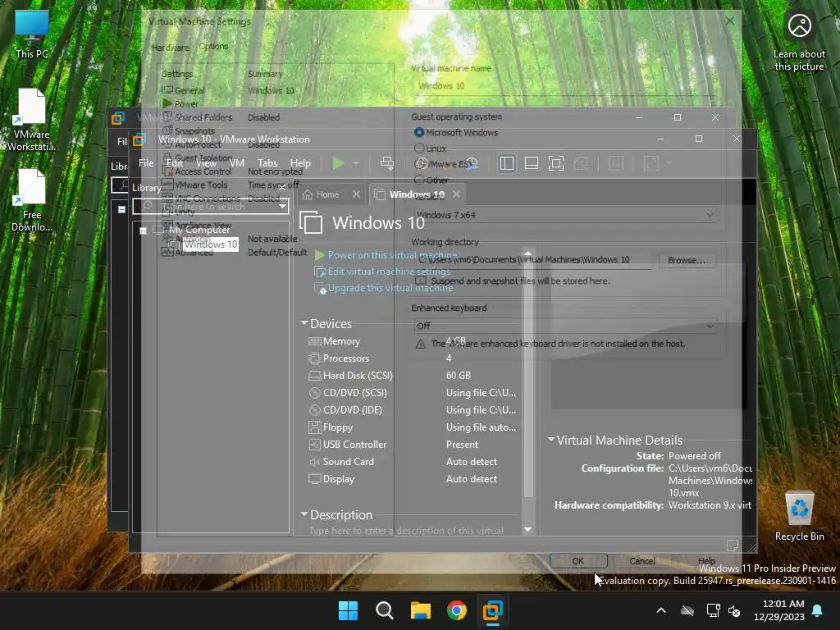Open the library search dropdown arrow
This screenshot has width=840, height=630.
(x=282, y=206)
